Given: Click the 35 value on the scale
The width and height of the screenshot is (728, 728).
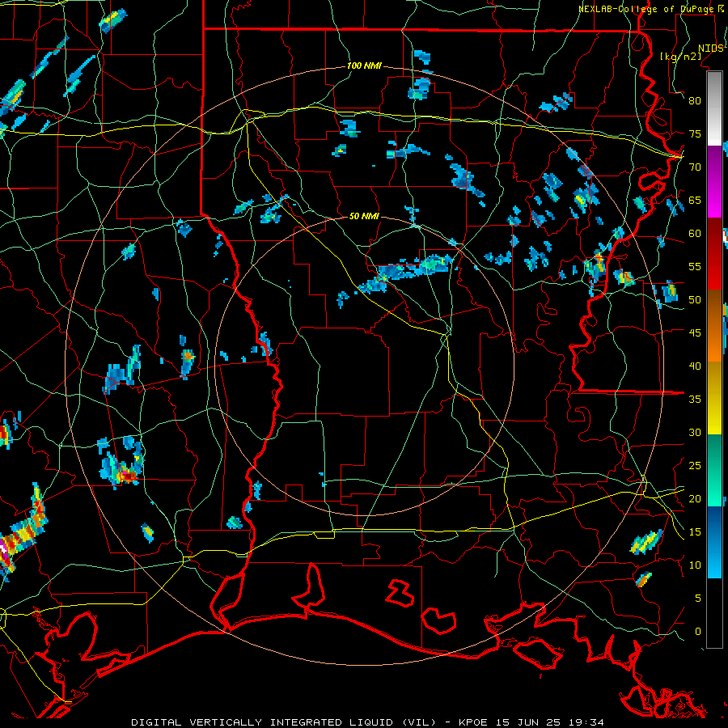Looking at the screenshot, I should point(695,400).
